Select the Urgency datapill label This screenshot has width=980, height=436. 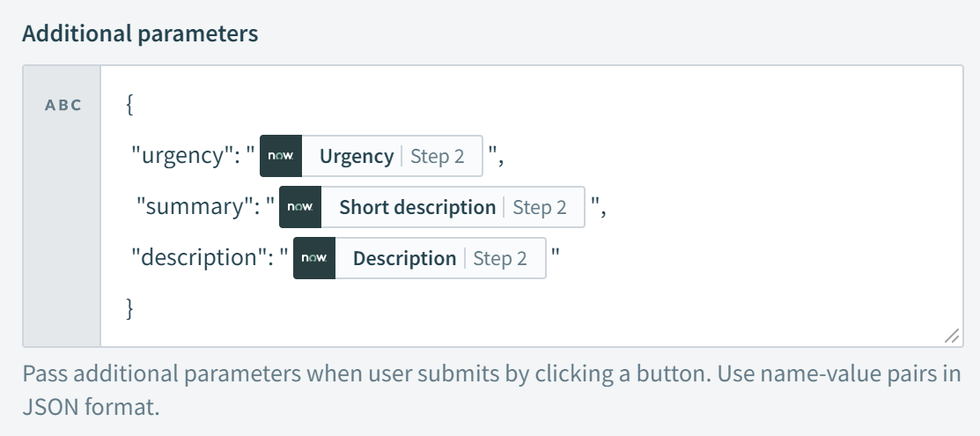click(x=356, y=156)
